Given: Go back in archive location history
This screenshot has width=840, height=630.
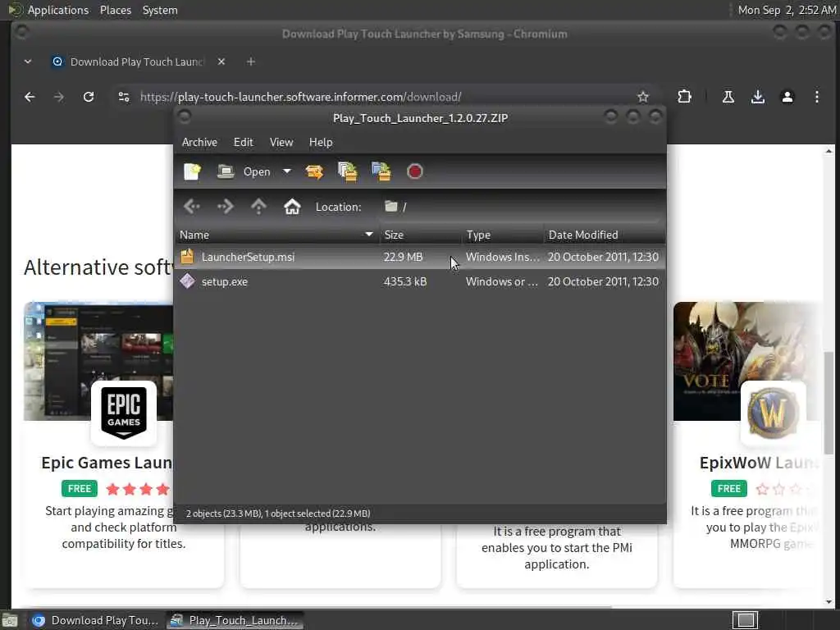Looking at the screenshot, I should pos(192,206).
